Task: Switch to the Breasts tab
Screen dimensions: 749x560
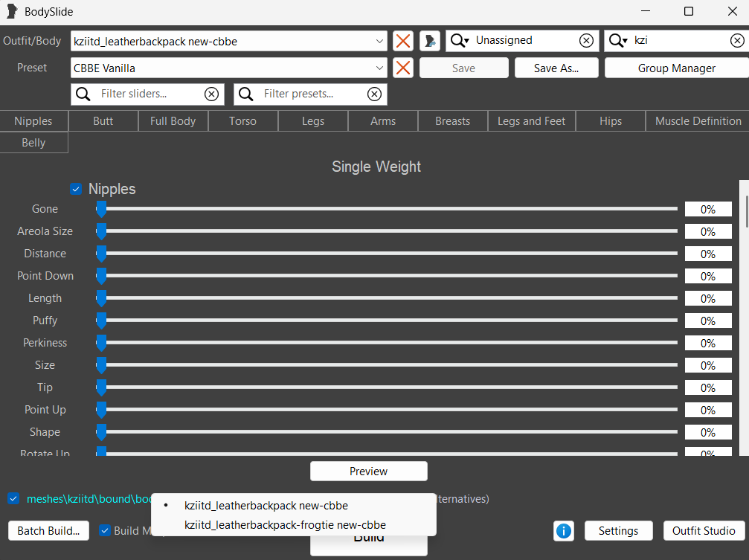Action: (x=453, y=121)
